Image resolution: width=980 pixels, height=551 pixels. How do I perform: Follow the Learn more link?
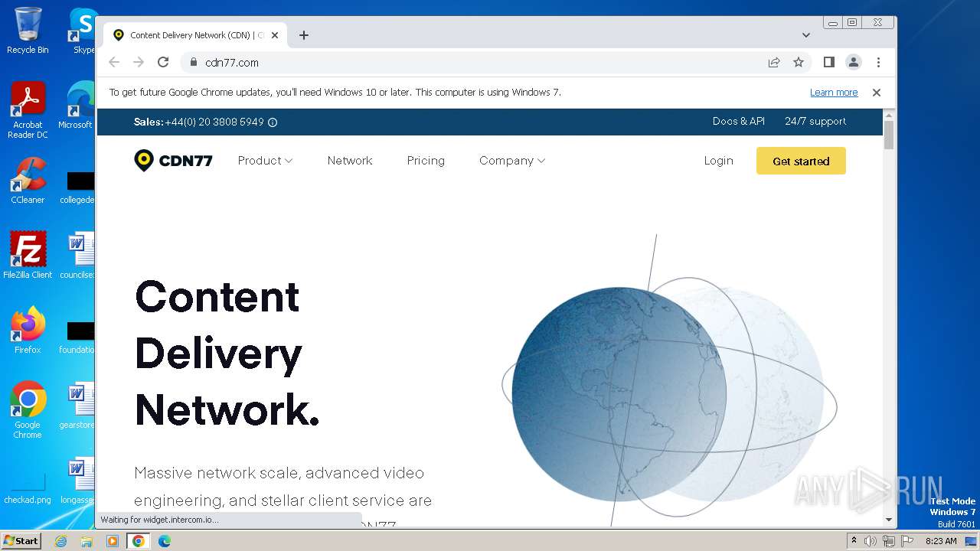tap(834, 93)
